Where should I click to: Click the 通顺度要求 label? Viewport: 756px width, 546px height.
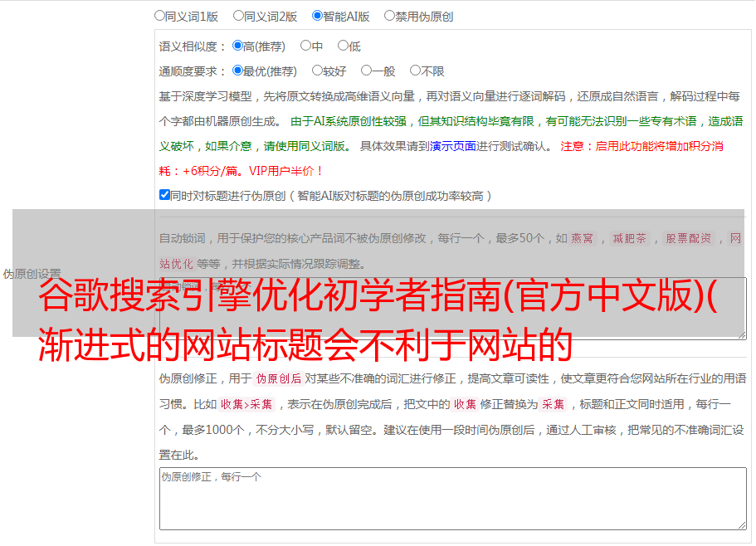point(192,71)
